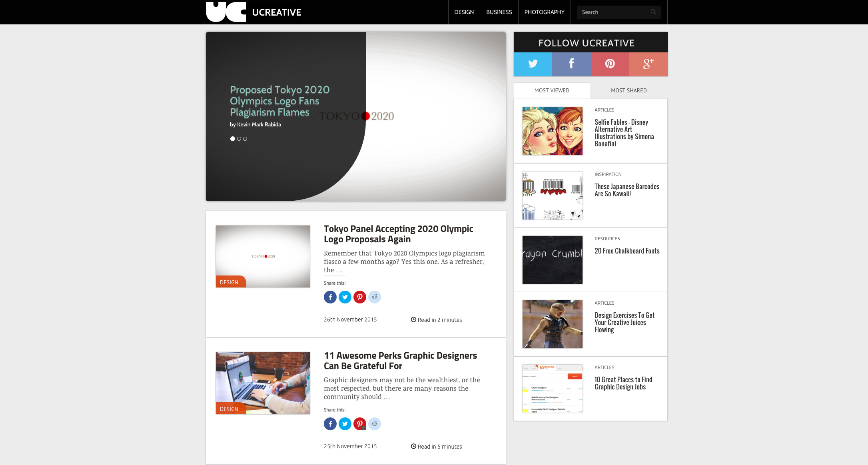The width and height of the screenshot is (868, 465).
Task: Share Tokyo Panel article on Reddit
Action: tap(375, 297)
